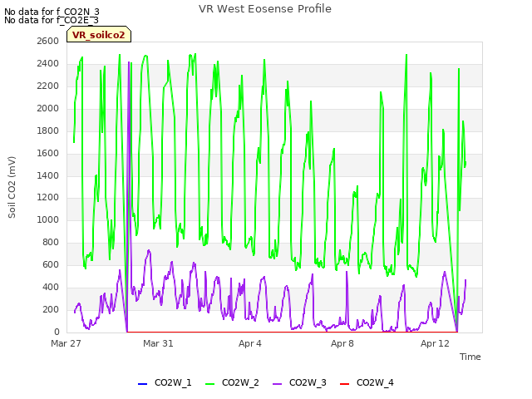Click the 1200 y-axis tick label

coord(48,198)
